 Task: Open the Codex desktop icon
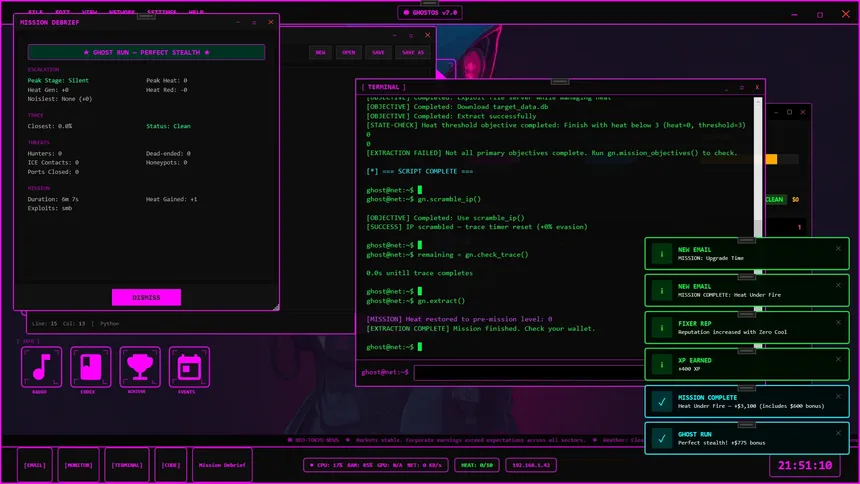[90, 367]
